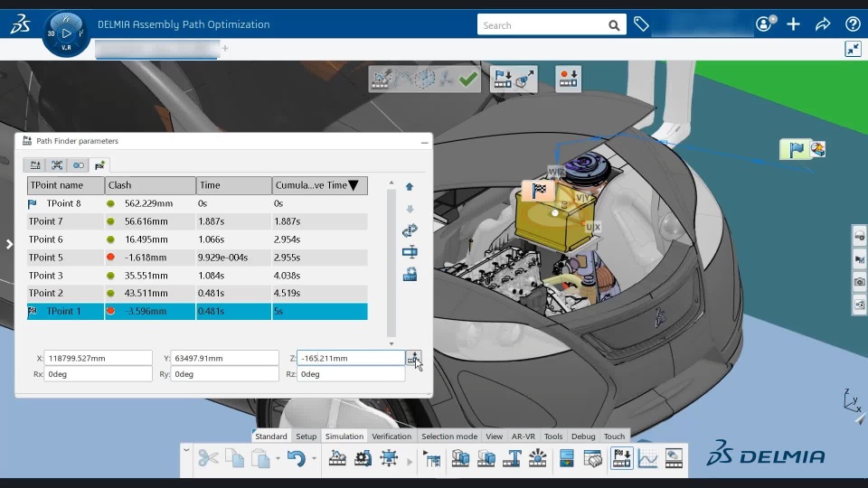
Task: Click the X coordinate input field
Action: 98,358
